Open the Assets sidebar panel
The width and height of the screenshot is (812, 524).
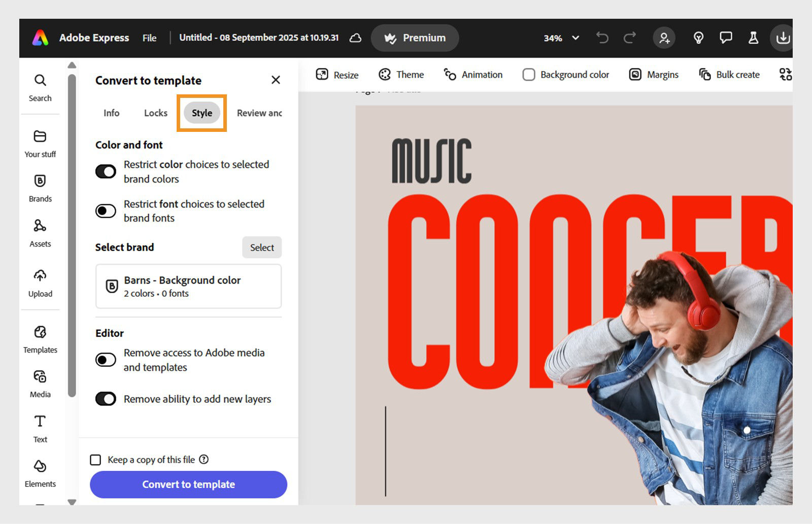pyautogui.click(x=40, y=233)
